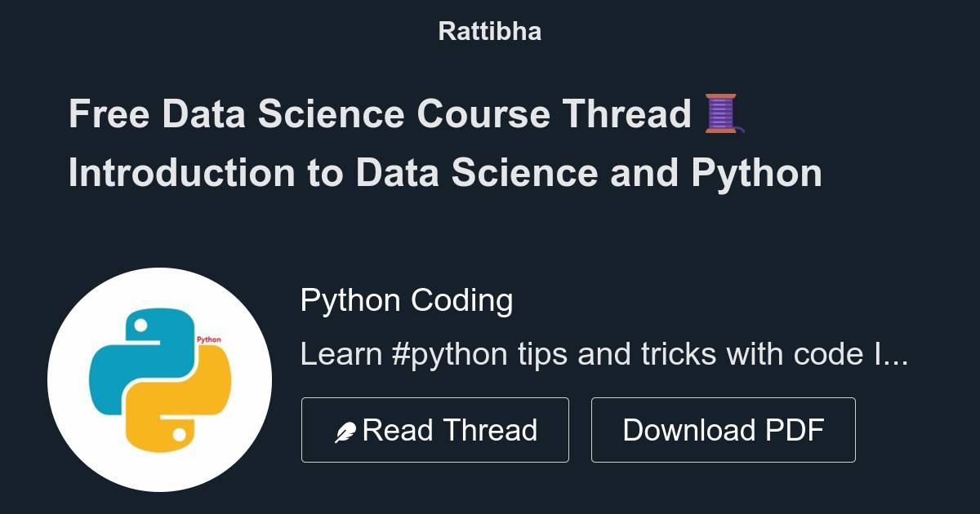The width and height of the screenshot is (980, 514).
Task: Click the #python hashtag in the description
Action: pyautogui.click(x=452, y=354)
